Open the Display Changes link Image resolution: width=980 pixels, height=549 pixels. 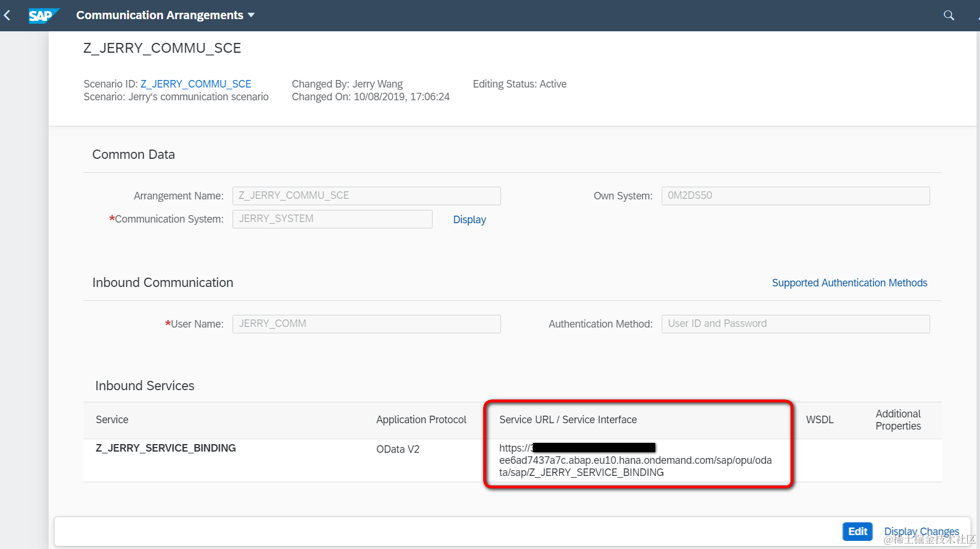tap(921, 532)
